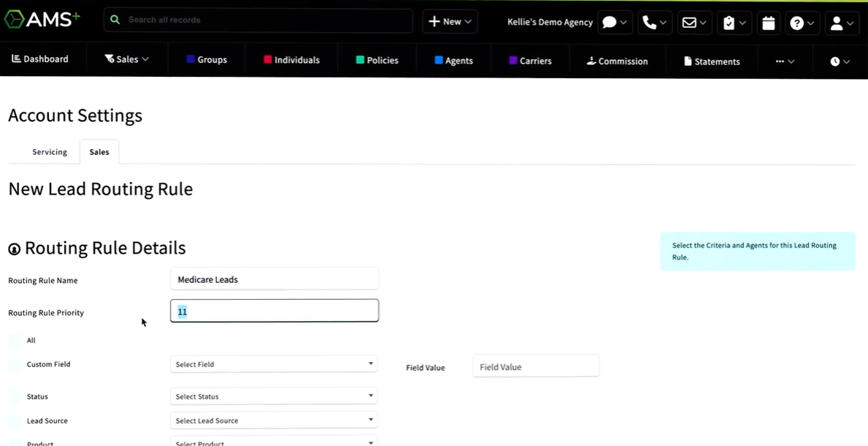The height and width of the screenshot is (446, 868).
Task: Click the AMS+ logo
Action: pyautogui.click(x=42, y=20)
